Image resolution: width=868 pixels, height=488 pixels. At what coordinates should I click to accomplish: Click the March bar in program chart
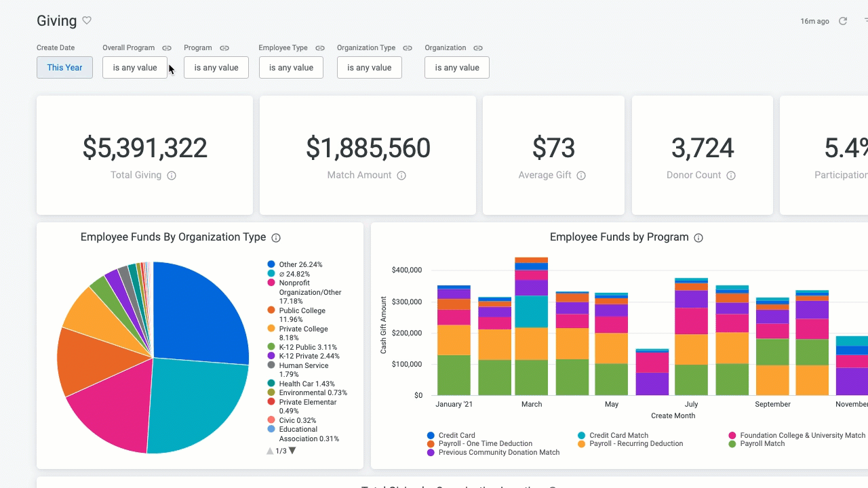click(532, 327)
